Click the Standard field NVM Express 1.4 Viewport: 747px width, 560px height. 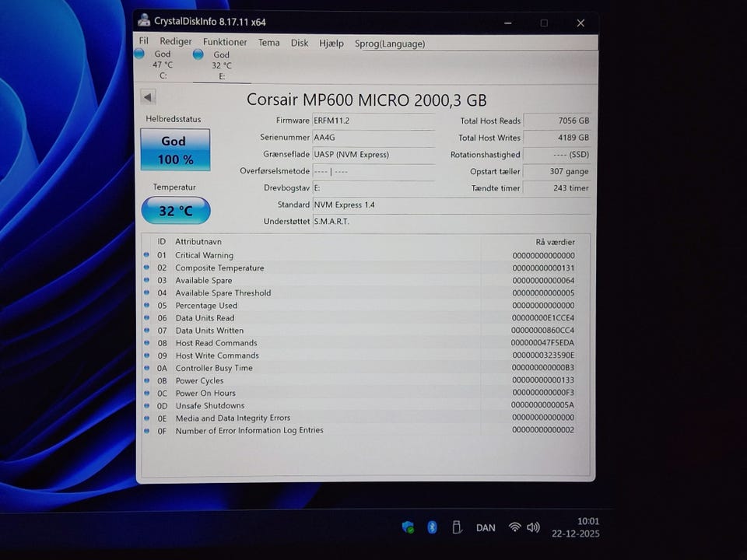click(451, 205)
